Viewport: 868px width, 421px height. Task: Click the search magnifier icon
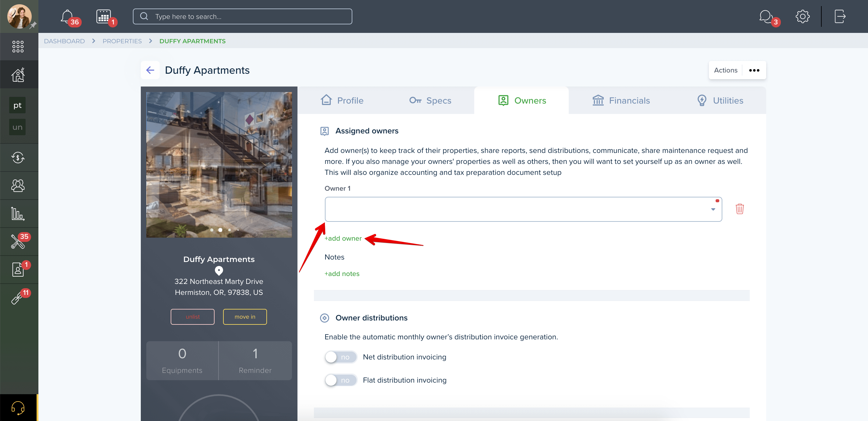(144, 16)
